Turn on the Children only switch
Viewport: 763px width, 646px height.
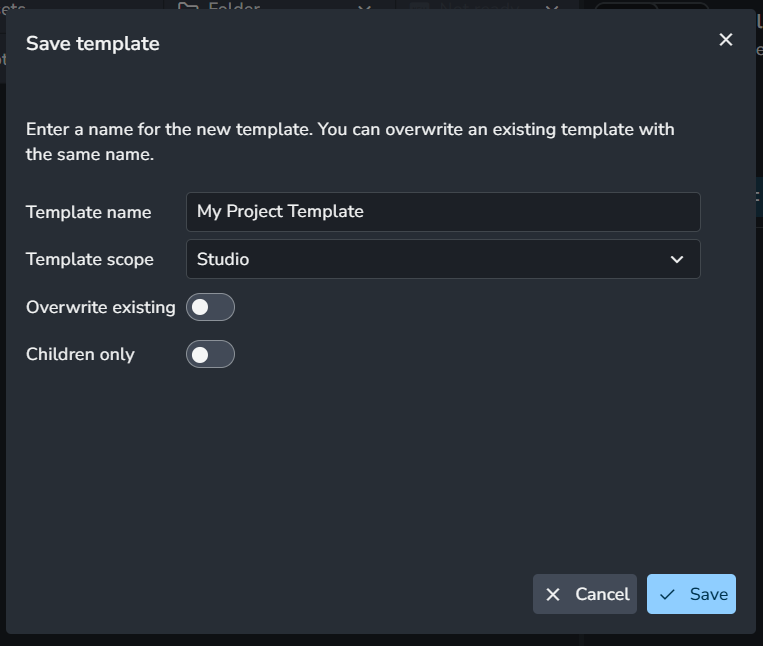pyautogui.click(x=210, y=354)
